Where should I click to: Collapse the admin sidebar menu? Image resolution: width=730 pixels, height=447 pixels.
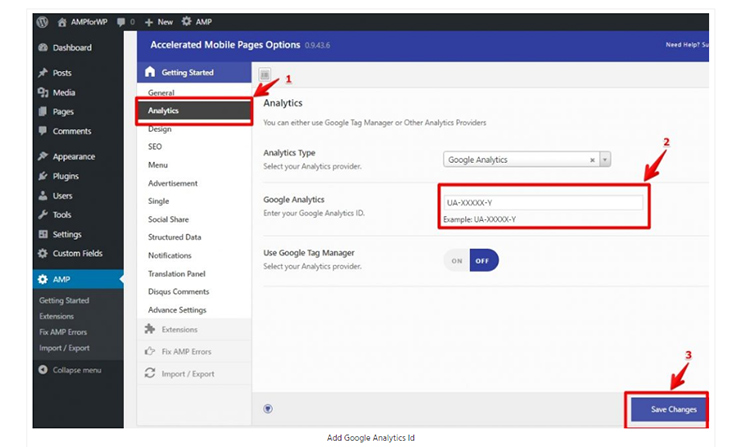click(69, 370)
